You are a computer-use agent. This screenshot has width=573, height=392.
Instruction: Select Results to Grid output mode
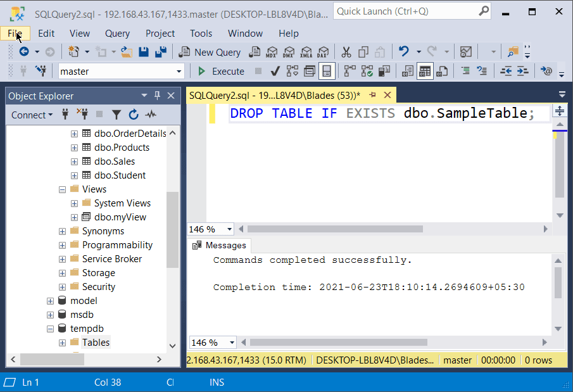(x=425, y=71)
